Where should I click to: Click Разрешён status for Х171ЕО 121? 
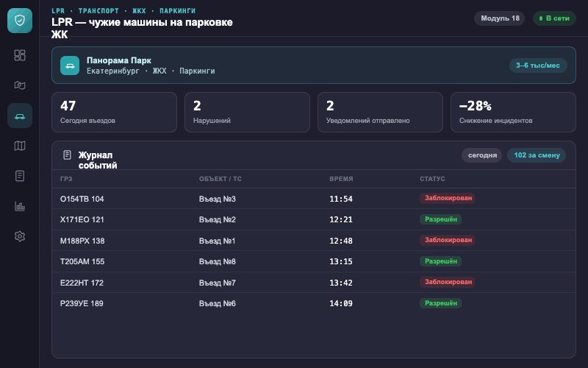point(440,219)
